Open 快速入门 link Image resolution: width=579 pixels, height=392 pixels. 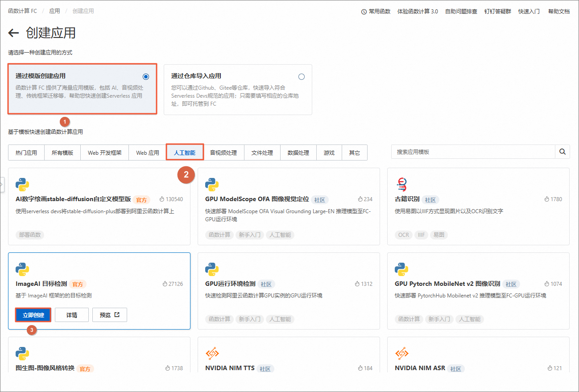coord(529,12)
